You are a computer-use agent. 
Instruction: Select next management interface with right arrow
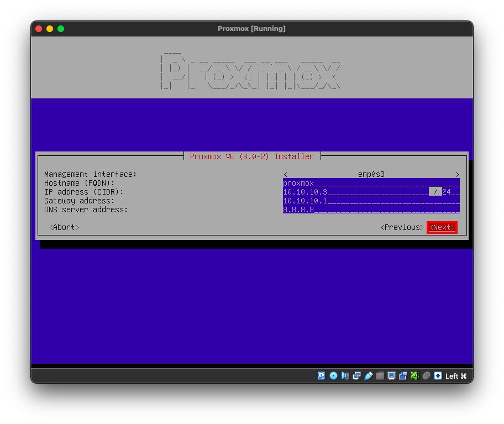pyautogui.click(x=457, y=174)
